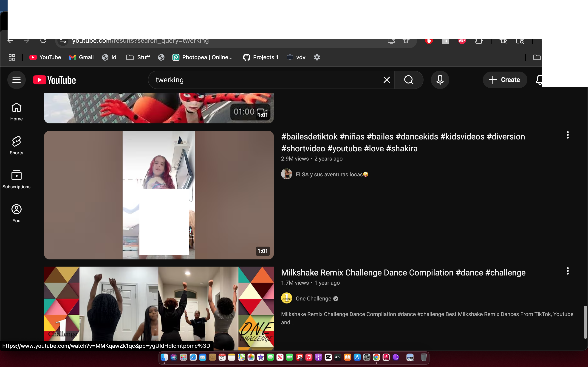This screenshot has height=367, width=588.
Task: Open the You section in the sidebar
Action: point(16,213)
